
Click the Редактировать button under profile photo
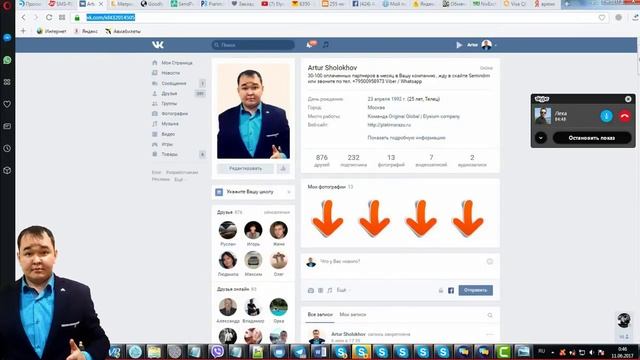[x=245, y=169]
